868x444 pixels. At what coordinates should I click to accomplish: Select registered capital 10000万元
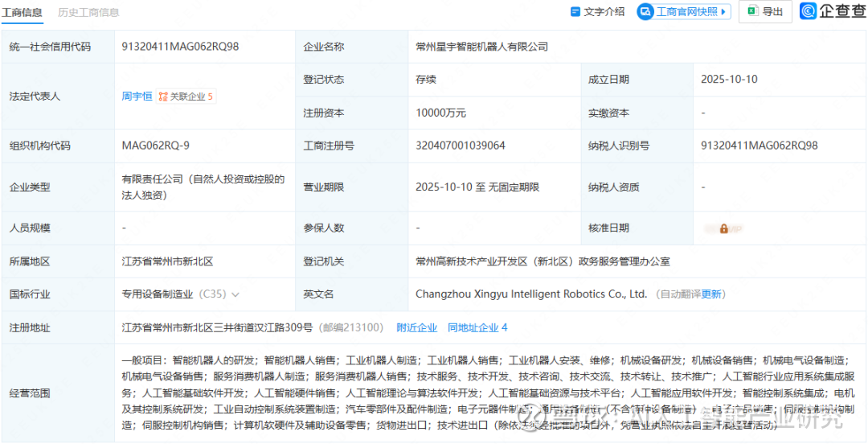click(440, 113)
